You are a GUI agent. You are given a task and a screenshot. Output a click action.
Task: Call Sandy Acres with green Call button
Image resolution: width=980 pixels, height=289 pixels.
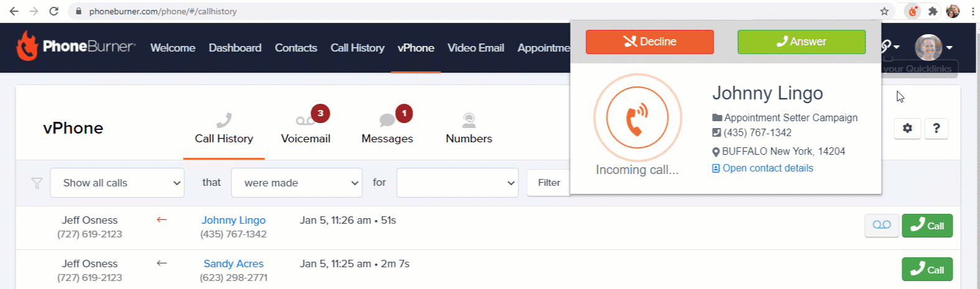(927, 269)
